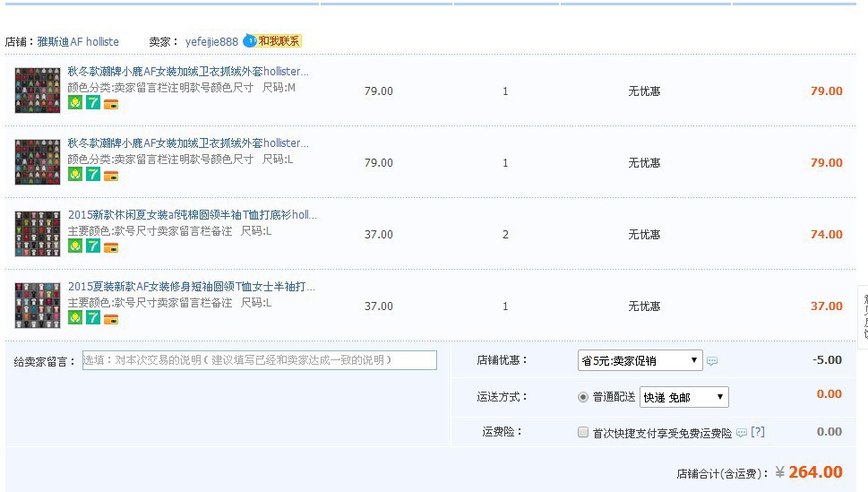Image resolution: width=868 pixels, height=492 pixels.
Task: Select the 普通配送 radio button
Action: (584, 397)
